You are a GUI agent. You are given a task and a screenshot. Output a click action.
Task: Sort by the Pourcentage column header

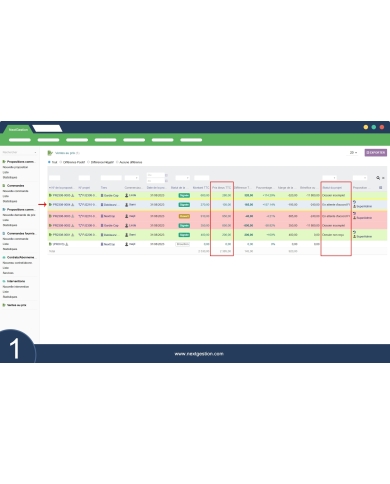[x=264, y=188]
